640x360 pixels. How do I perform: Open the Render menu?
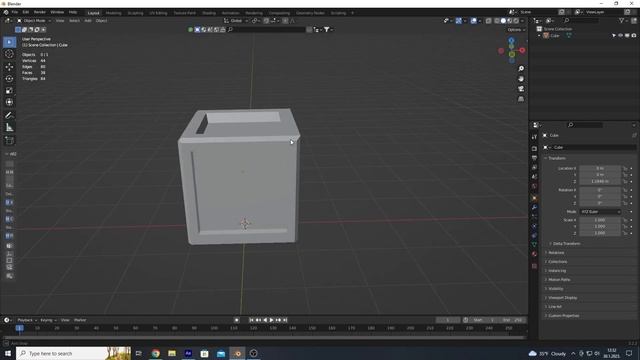[40, 12]
